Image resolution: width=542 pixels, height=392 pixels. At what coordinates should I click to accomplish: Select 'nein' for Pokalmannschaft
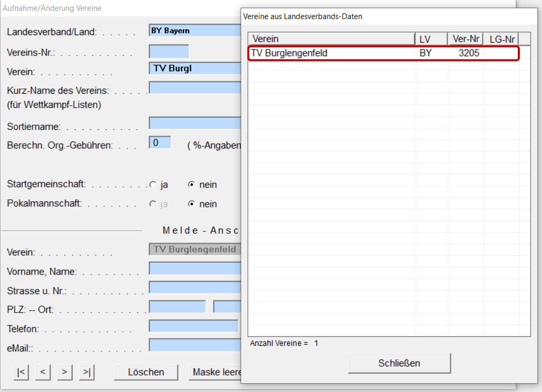(x=192, y=204)
